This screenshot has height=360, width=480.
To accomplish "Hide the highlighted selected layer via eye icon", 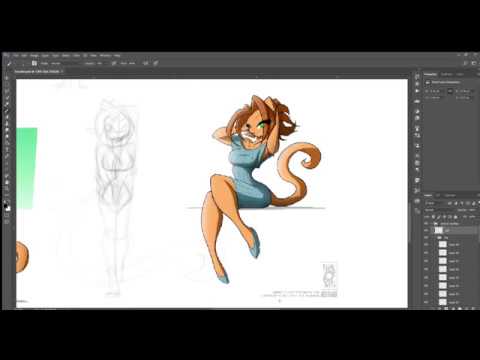I will (427, 230).
